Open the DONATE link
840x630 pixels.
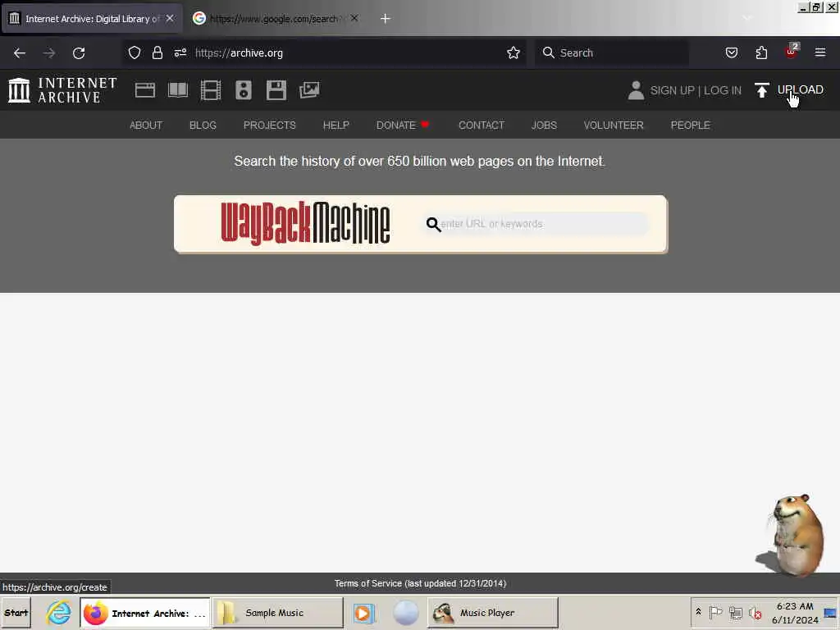point(403,125)
